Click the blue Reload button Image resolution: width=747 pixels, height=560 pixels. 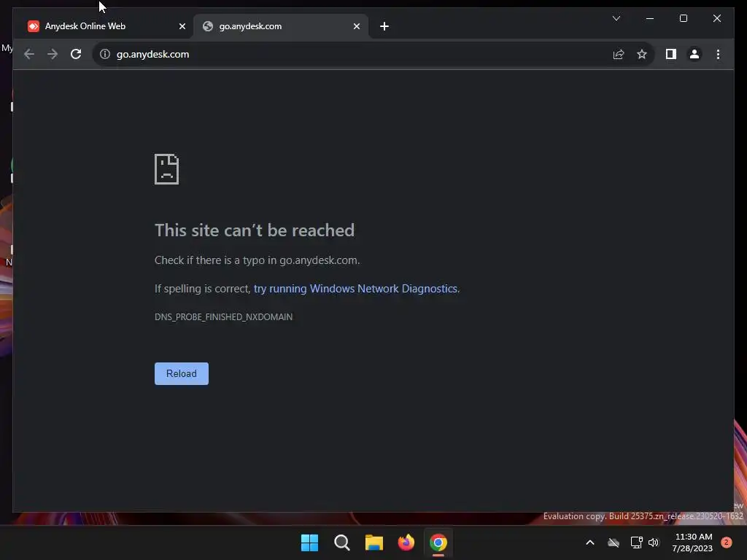pos(182,374)
